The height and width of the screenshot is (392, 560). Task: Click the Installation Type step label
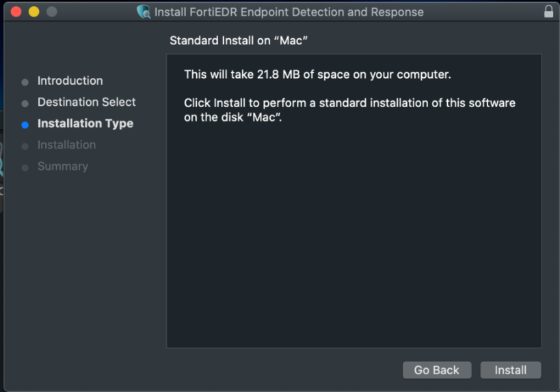[85, 124]
